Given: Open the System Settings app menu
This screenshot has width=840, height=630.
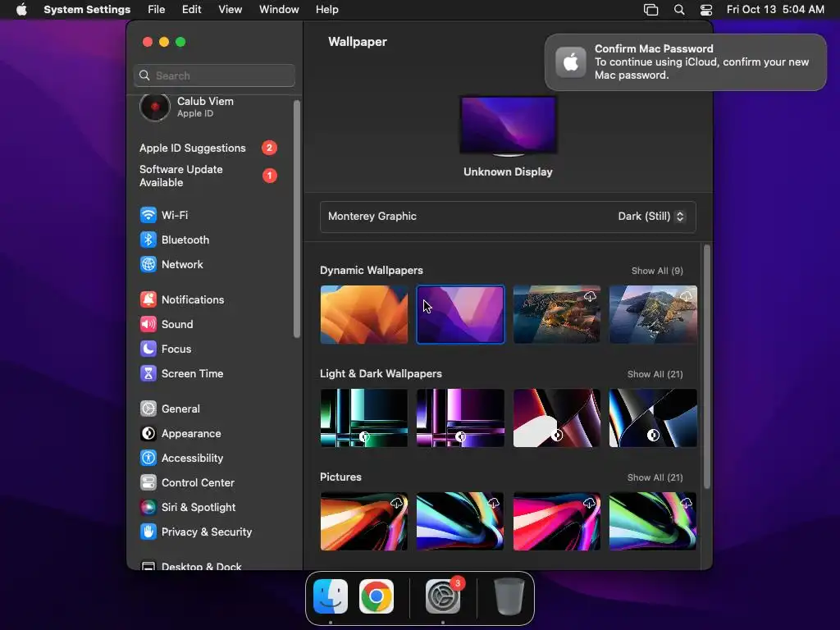Looking at the screenshot, I should [87, 10].
